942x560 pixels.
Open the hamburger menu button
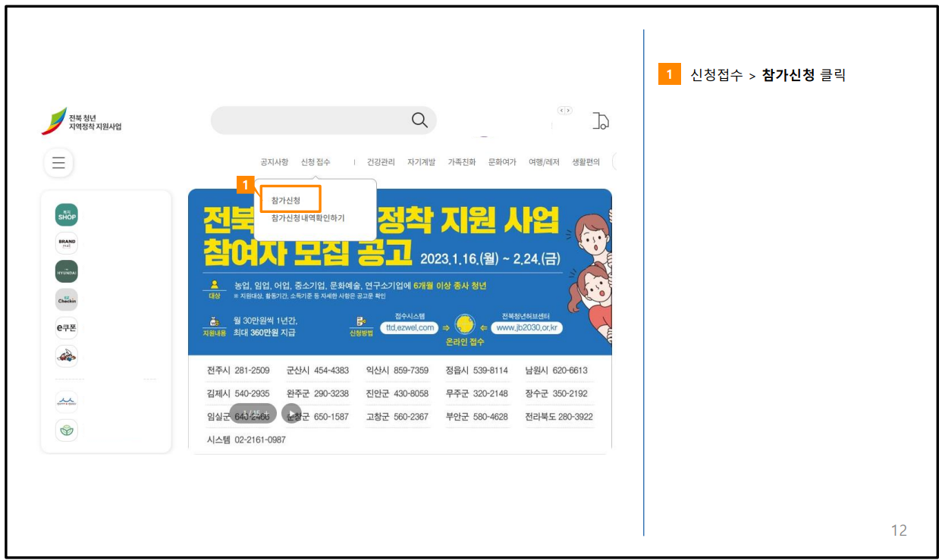coord(58,163)
